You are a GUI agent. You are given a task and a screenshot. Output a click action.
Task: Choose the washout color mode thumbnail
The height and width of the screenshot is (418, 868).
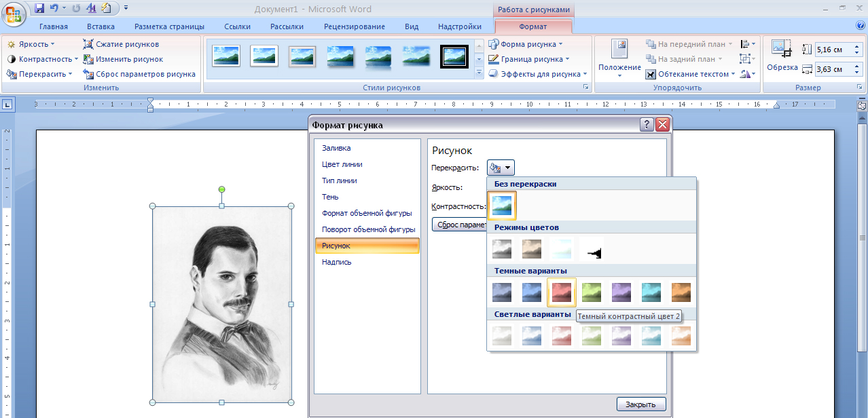562,249
